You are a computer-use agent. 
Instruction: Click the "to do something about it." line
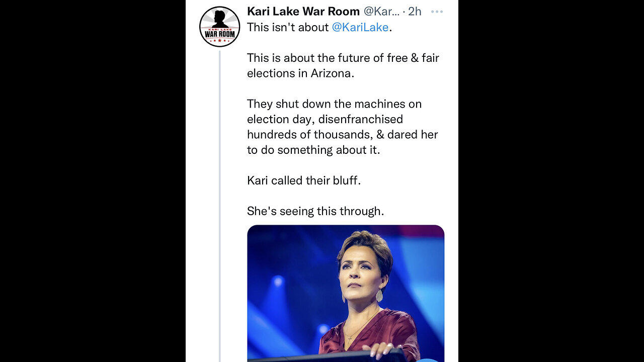point(313,150)
